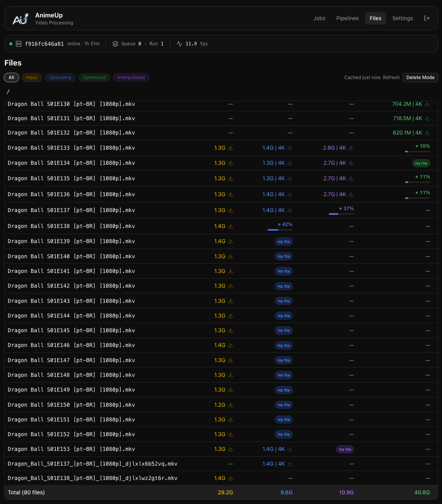
Task: Click the 11.9 fps readout
Action: (x=197, y=44)
